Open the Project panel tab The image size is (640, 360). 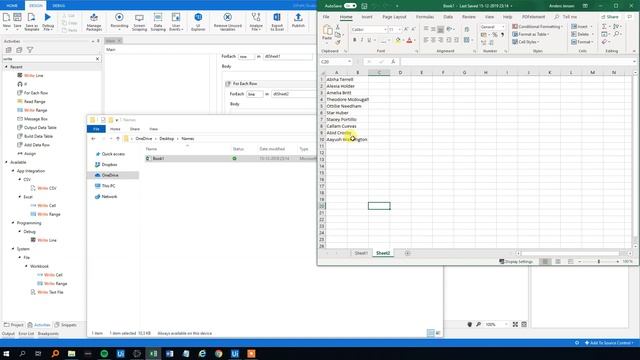(x=14, y=325)
